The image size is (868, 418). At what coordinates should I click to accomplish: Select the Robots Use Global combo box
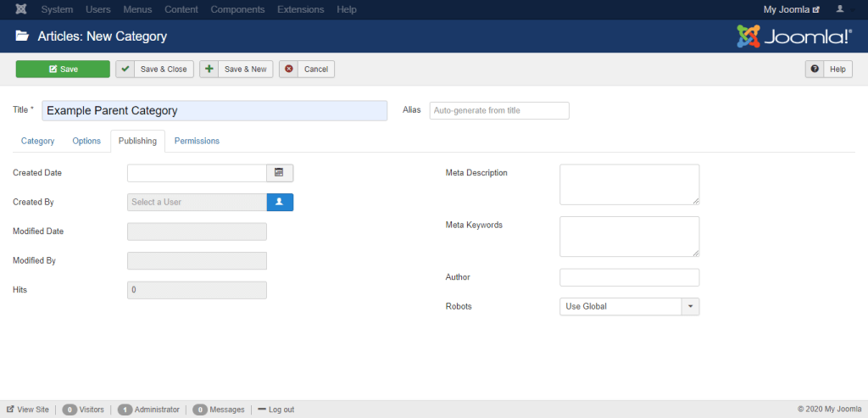click(x=630, y=306)
